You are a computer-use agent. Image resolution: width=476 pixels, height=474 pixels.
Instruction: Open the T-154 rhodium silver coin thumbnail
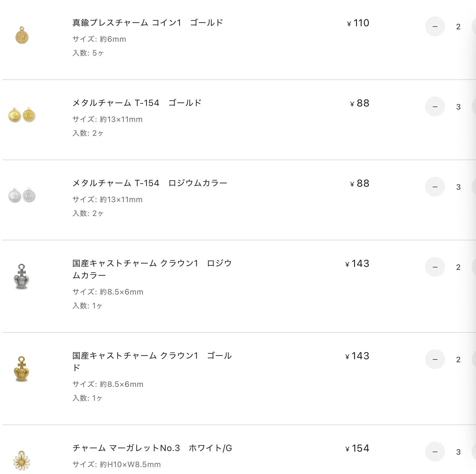(x=22, y=195)
